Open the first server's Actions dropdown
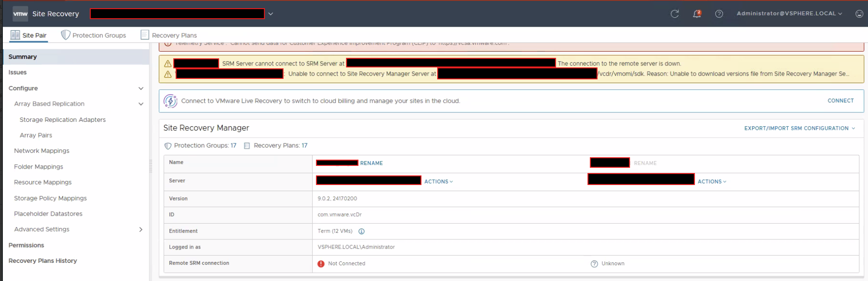Viewport: 868px width, 281px height. (x=438, y=182)
